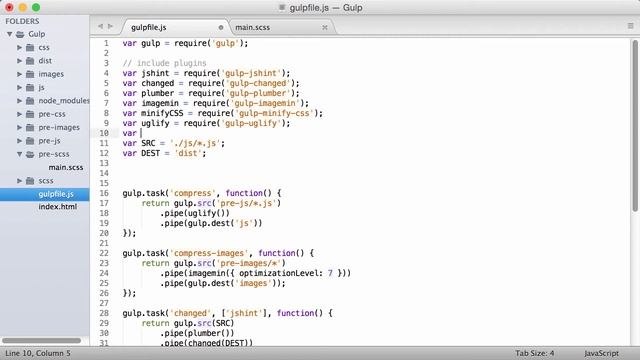This screenshot has height=360, width=640.
Task: Go to next tab with right arrow
Action: tap(110, 27)
